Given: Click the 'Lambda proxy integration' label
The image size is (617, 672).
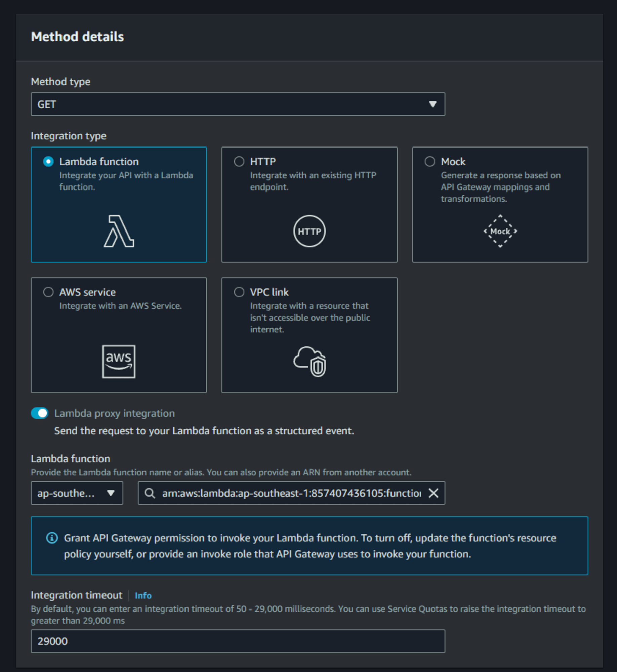Looking at the screenshot, I should point(115,413).
